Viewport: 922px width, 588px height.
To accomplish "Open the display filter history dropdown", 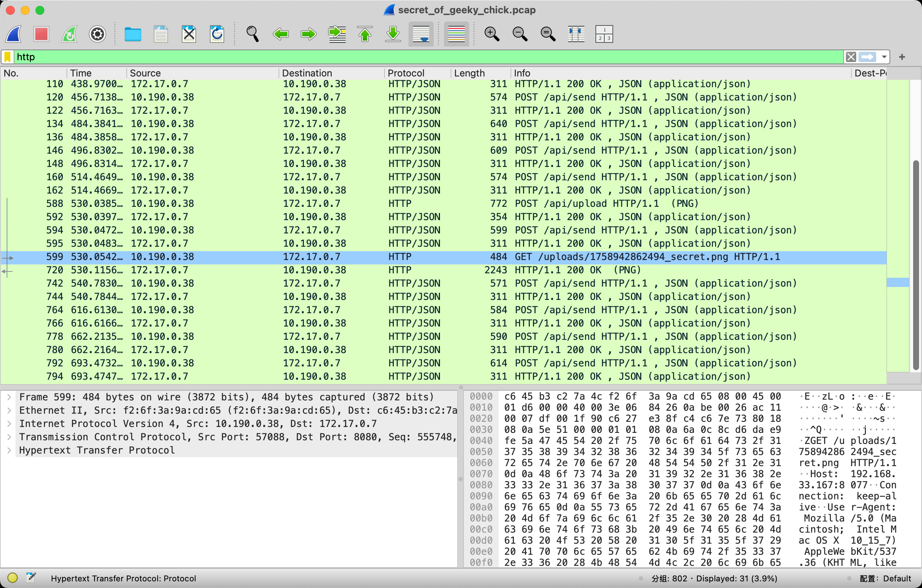I will coord(884,57).
